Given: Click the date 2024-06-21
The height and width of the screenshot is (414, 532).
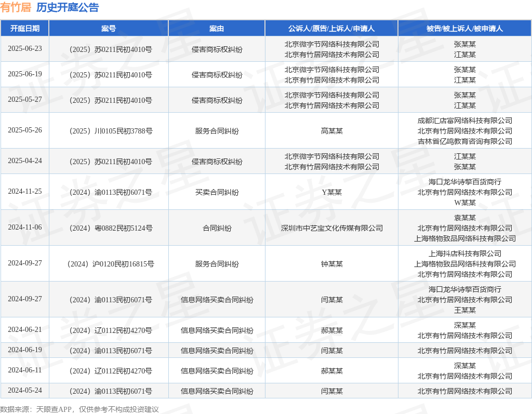Looking at the screenshot, I should [x=25, y=329].
